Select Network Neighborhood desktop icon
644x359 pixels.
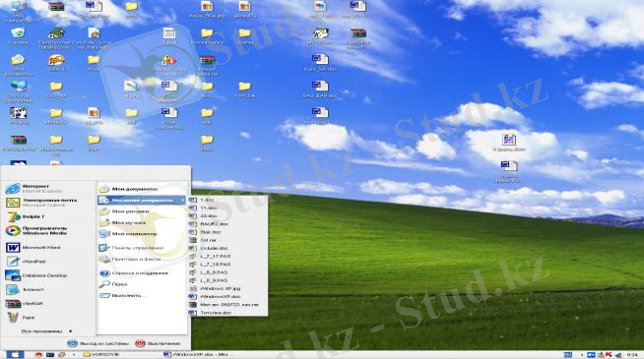tap(18, 91)
